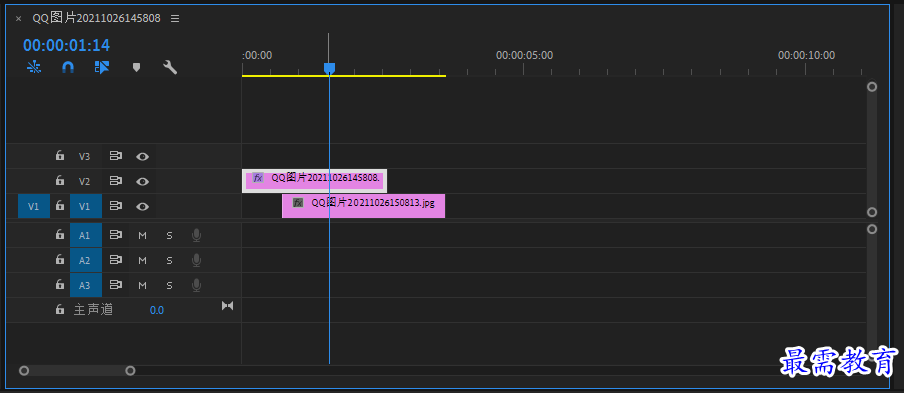Image resolution: width=904 pixels, height=393 pixels.
Task: Toggle Linked Selection icon
Action: point(102,67)
